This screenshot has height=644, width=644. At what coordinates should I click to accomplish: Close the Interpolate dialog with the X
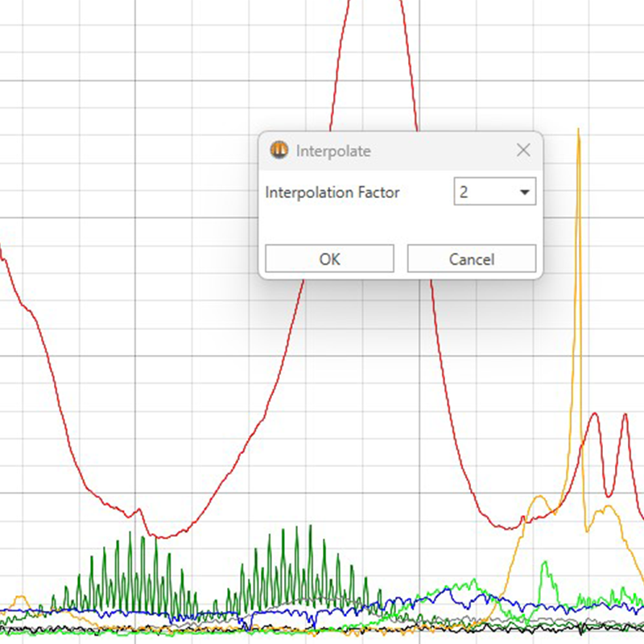point(523,150)
